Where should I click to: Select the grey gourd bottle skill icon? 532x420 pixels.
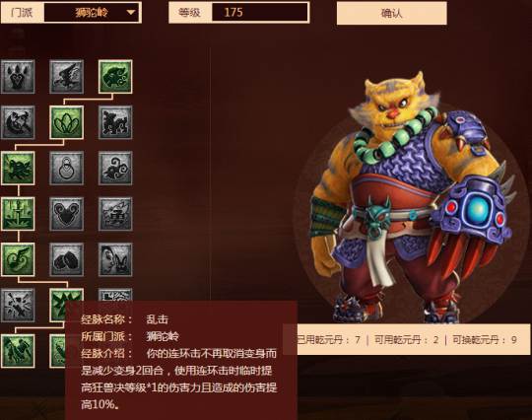(67, 168)
